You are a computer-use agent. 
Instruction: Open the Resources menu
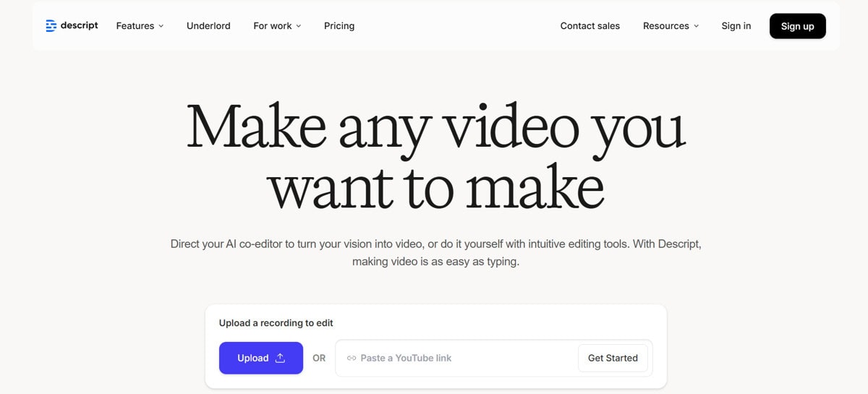coord(665,26)
